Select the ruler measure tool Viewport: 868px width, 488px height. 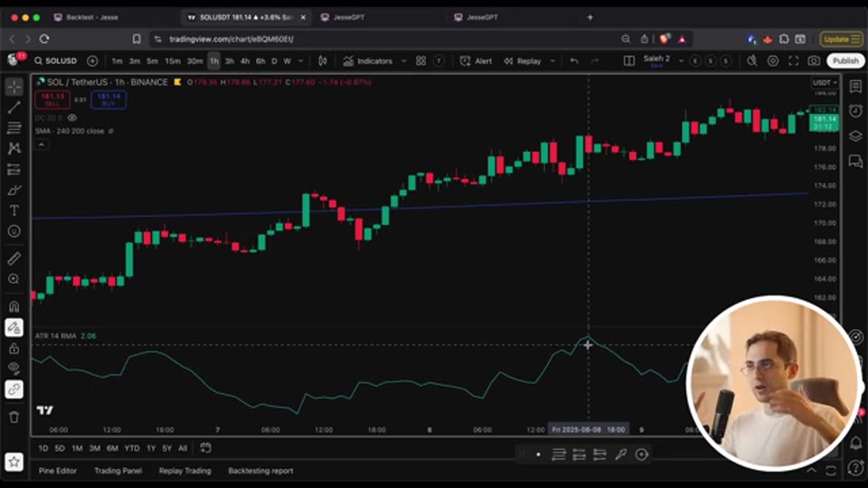pyautogui.click(x=14, y=258)
